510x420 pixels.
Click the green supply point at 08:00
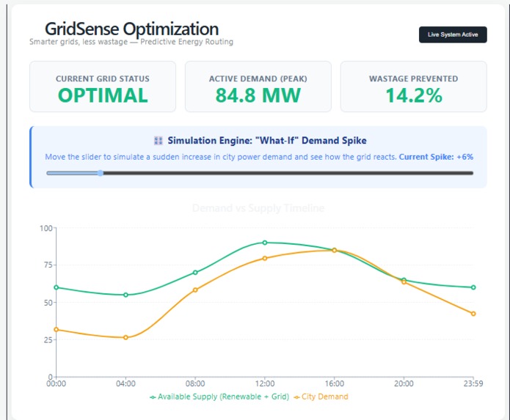[195, 273]
